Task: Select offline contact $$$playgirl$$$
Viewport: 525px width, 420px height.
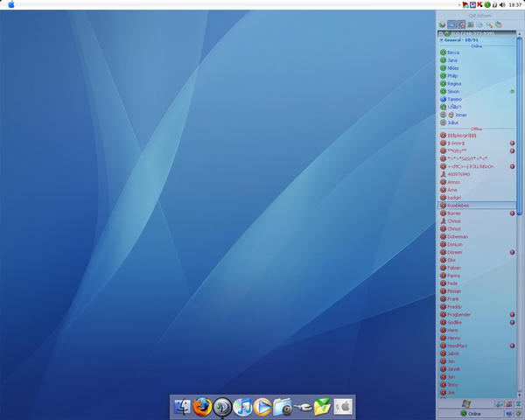Action: click(477, 136)
